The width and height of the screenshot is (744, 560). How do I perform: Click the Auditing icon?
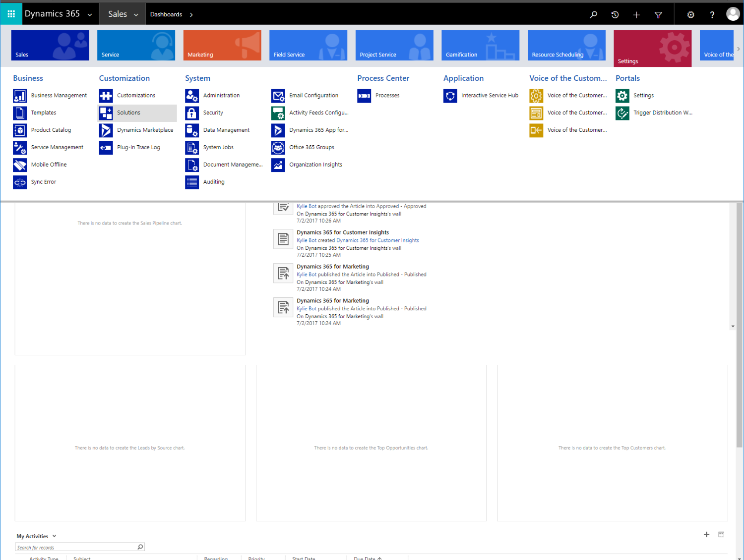192,182
